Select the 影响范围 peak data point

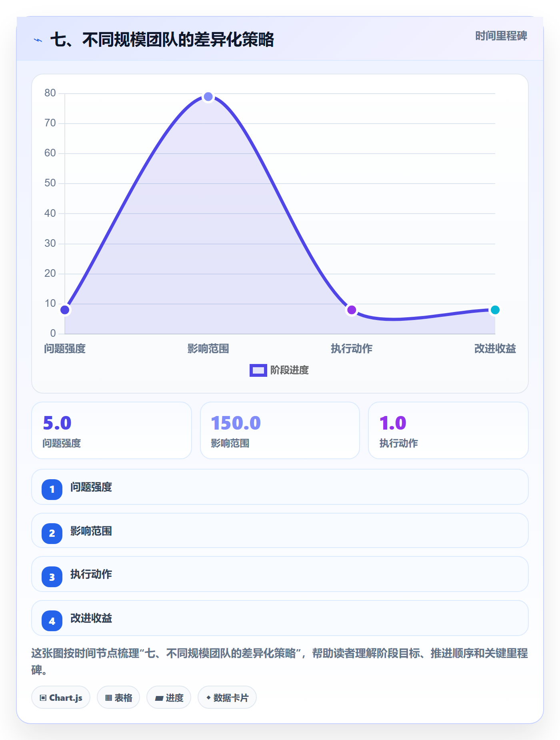coord(208,97)
